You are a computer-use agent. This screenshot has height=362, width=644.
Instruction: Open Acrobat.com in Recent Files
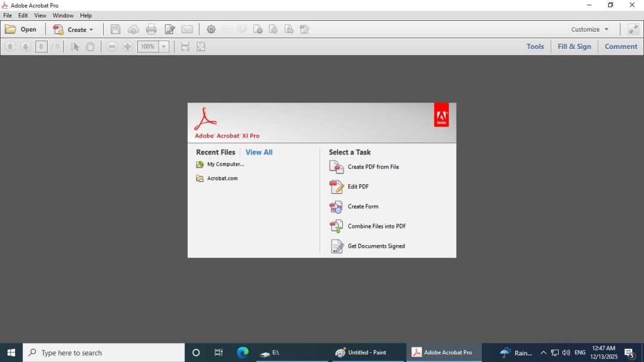point(217,178)
